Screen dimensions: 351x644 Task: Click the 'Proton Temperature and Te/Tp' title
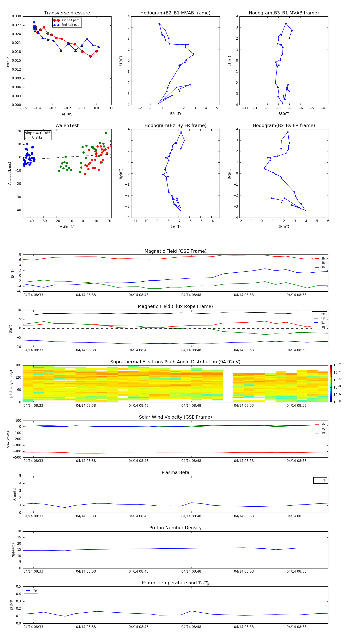[175, 583]
